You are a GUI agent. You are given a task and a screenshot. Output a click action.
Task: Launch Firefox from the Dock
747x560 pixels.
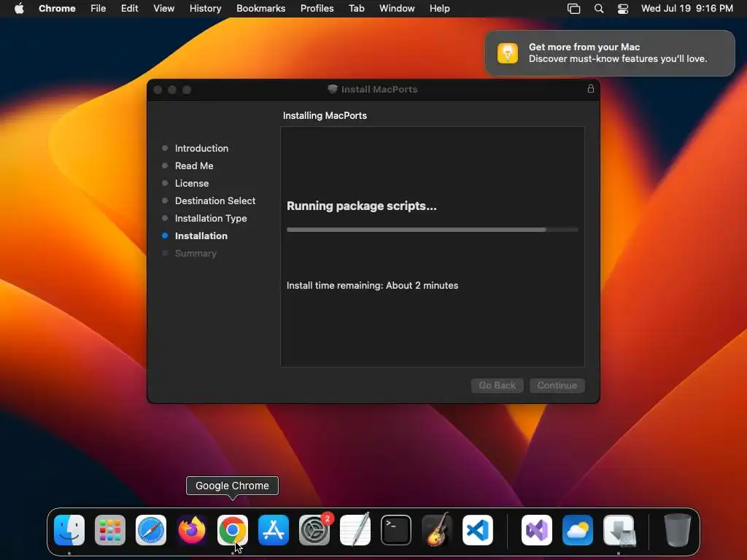(192, 530)
